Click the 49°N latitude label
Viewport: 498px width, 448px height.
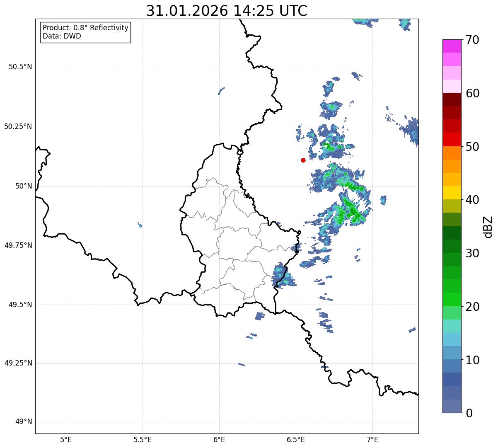pyautogui.click(x=24, y=422)
